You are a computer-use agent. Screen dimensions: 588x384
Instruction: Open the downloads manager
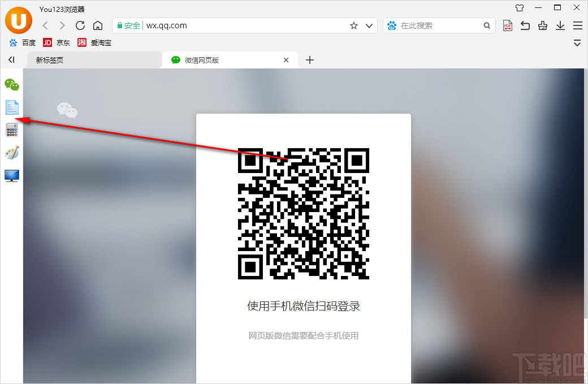pos(560,25)
